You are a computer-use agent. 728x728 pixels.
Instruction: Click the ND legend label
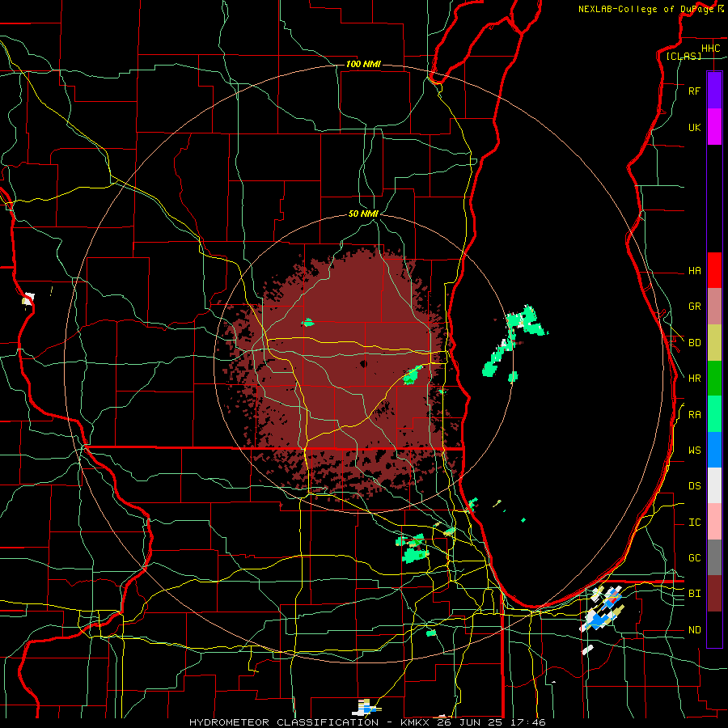tap(694, 629)
